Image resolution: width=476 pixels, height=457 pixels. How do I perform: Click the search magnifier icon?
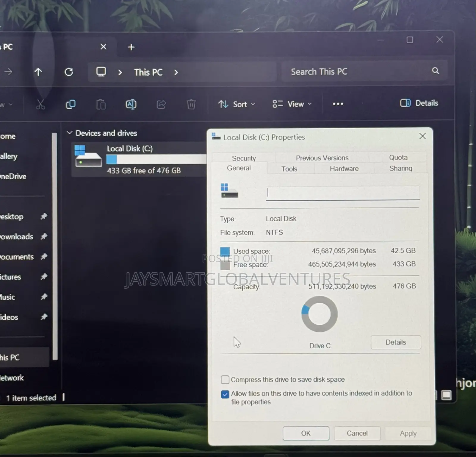coord(436,71)
